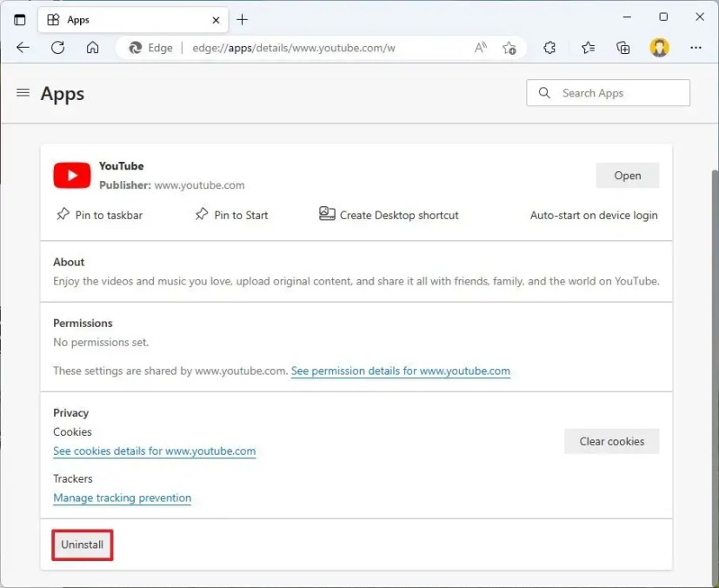Toggle Auto-start on device login
This screenshot has height=588, width=719.
[594, 215]
